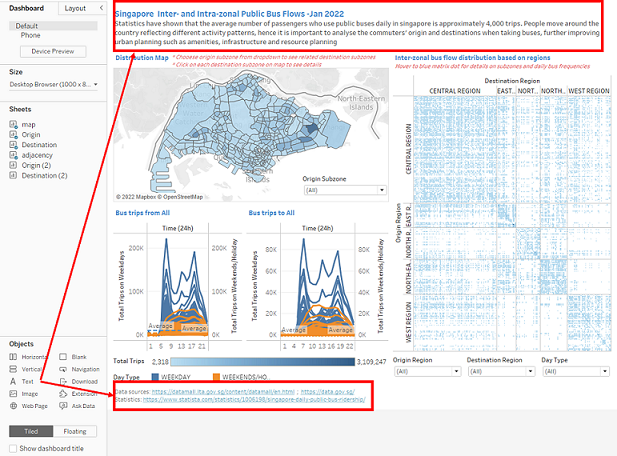
Task: Enable Show dashboard title checkbox
Action: click(x=13, y=448)
